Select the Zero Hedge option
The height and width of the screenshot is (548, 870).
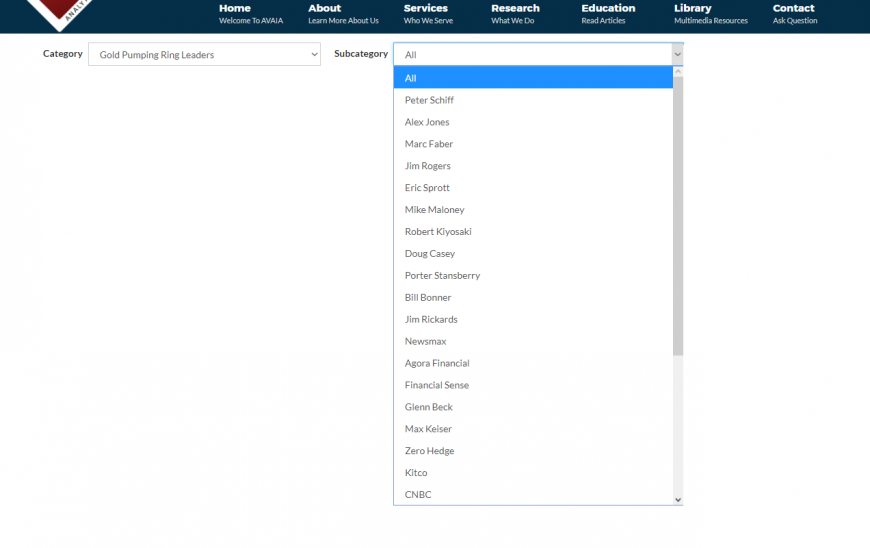click(429, 451)
